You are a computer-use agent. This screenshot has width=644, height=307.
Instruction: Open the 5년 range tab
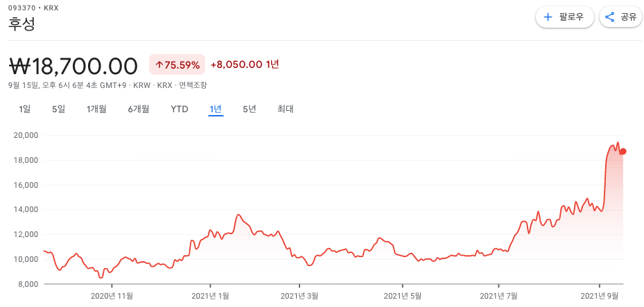250,109
